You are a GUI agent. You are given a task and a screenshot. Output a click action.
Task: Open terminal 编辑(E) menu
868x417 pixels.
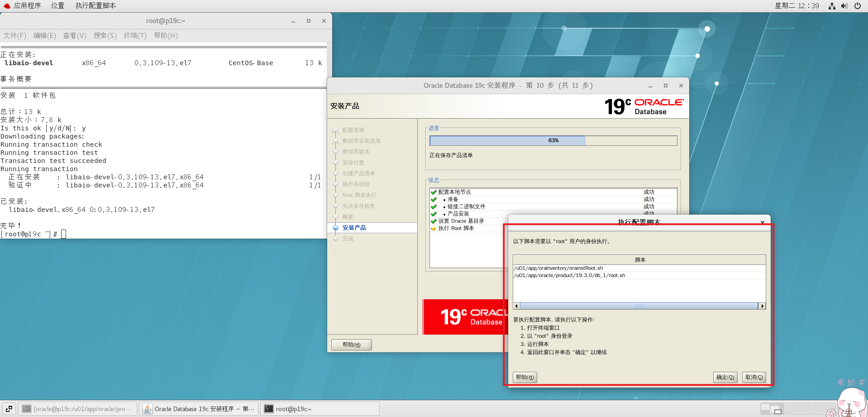[x=45, y=35]
